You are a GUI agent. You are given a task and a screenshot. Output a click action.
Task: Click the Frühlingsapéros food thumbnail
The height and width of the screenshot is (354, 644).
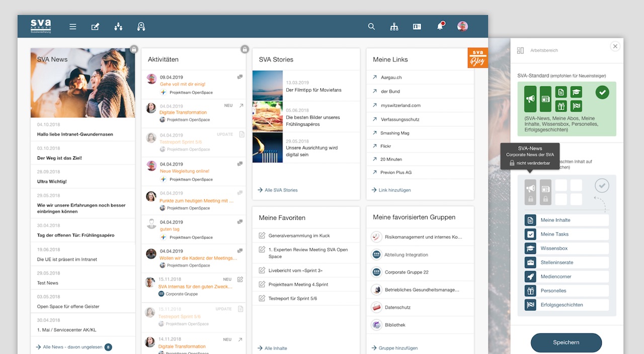(268, 117)
